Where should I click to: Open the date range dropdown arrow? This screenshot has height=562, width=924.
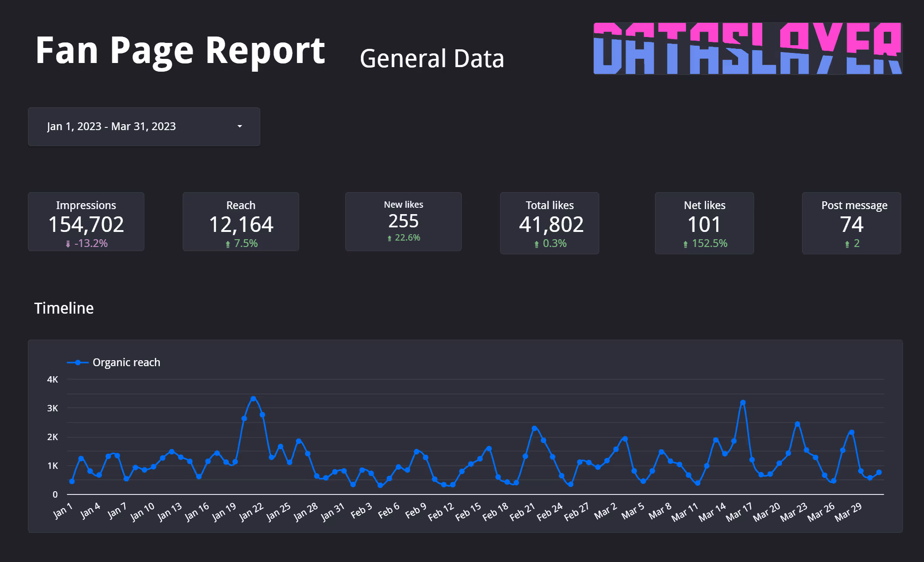click(x=240, y=126)
